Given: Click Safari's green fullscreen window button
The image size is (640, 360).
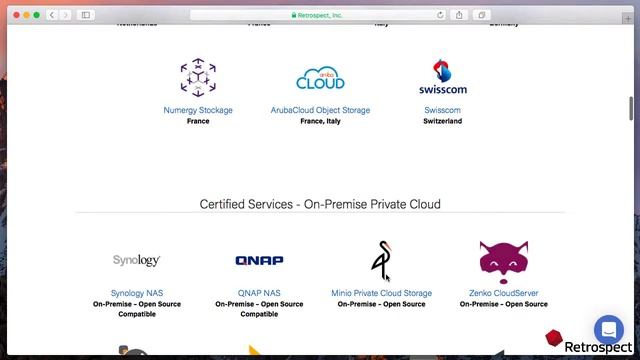Looking at the screenshot, I should (36, 15).
